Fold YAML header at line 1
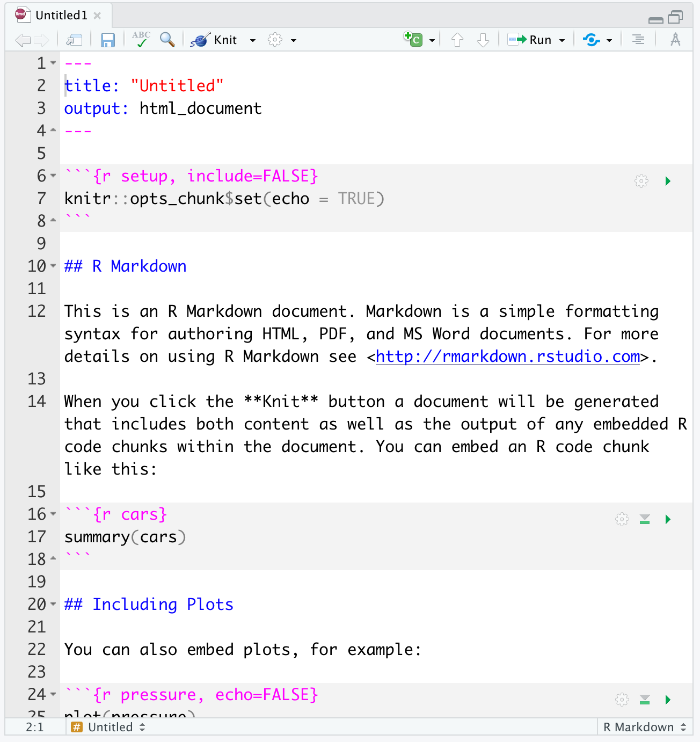The image size is (700, 742). pos(53,63)
